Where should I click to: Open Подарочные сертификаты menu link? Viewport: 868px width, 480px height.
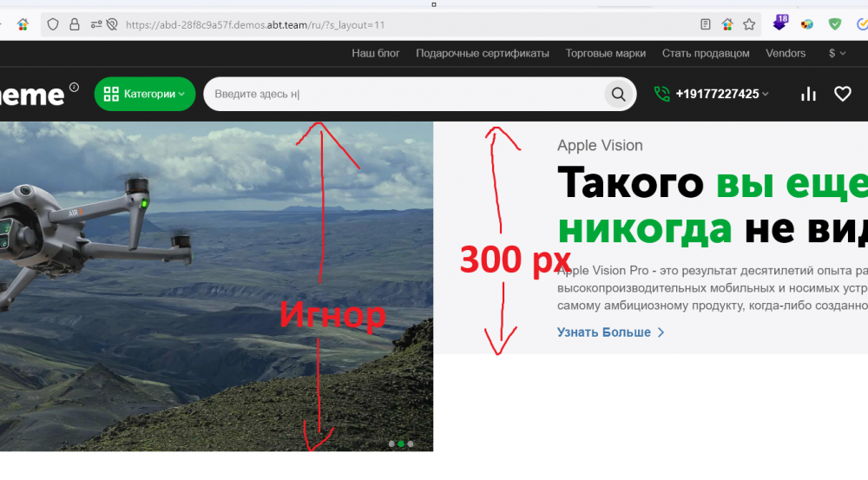(482, 53)
